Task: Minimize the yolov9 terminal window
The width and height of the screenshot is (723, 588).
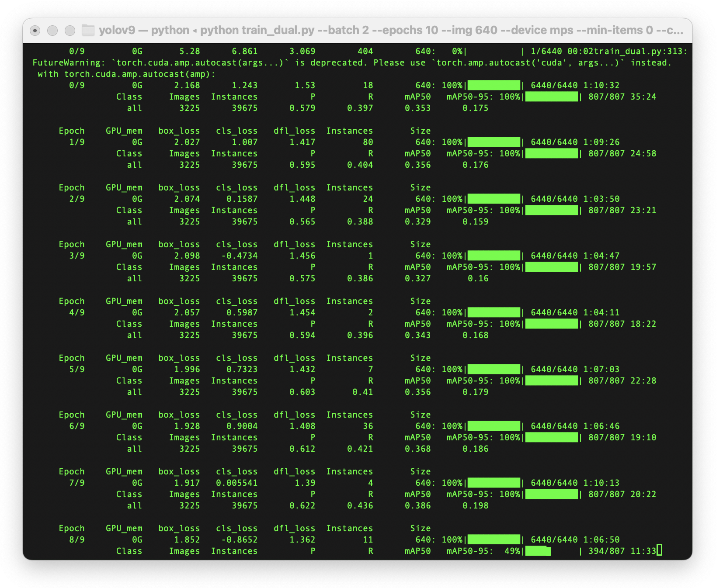Action: point(52,30)
